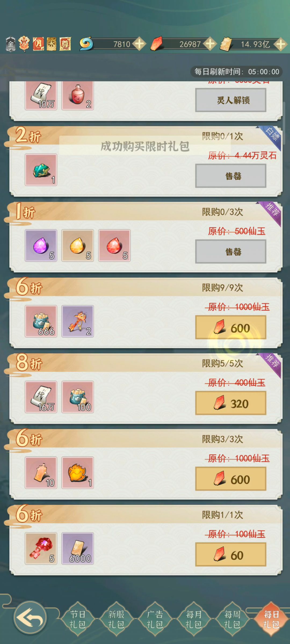Open the 广告礼包 tab
The image size is (290, 644).
tap(155, 619)
